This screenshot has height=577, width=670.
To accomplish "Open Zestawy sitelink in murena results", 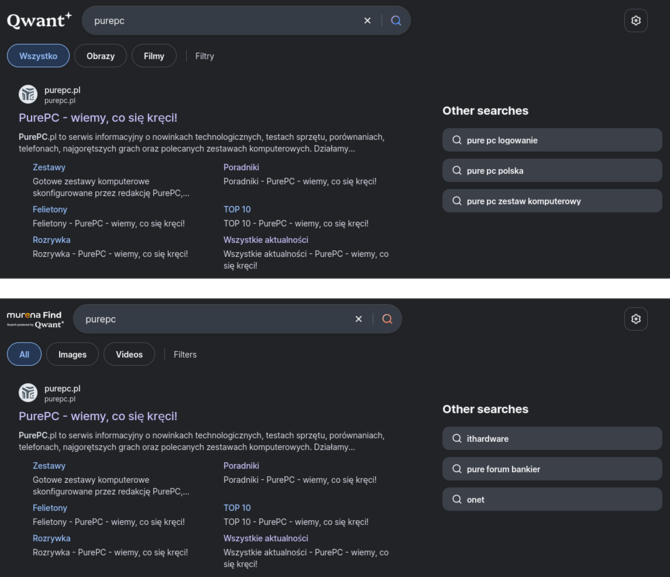I will pos(49,465).
